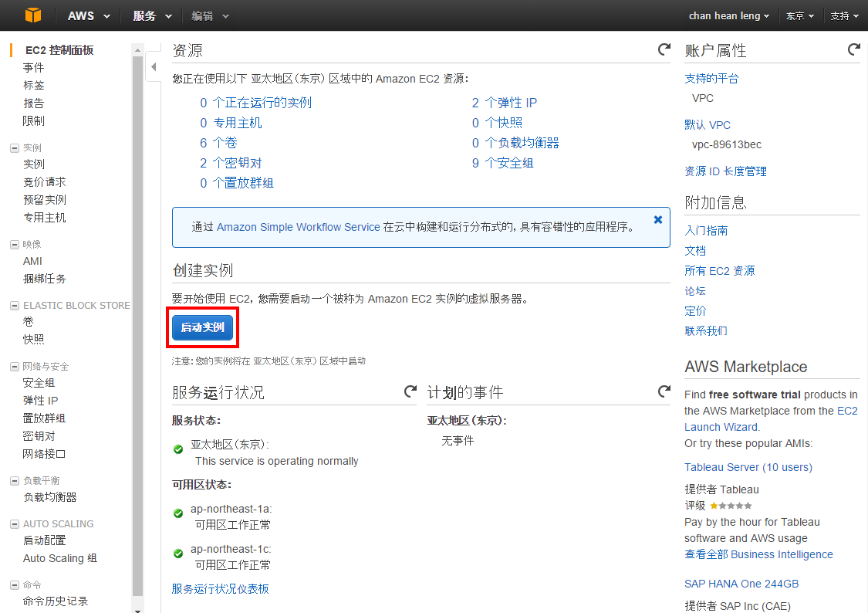Open 事件 in the sidebar
The image size is (868, 613).
pos(33,68)
